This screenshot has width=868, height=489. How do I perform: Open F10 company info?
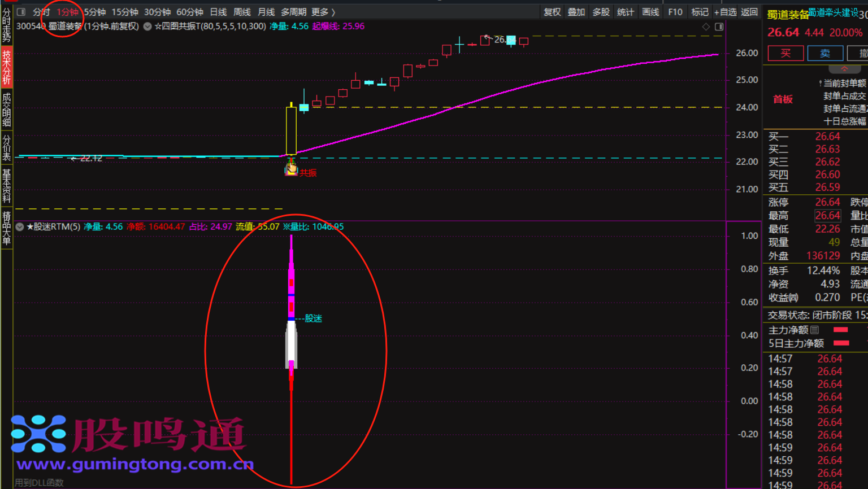click(x=675, y=12)
